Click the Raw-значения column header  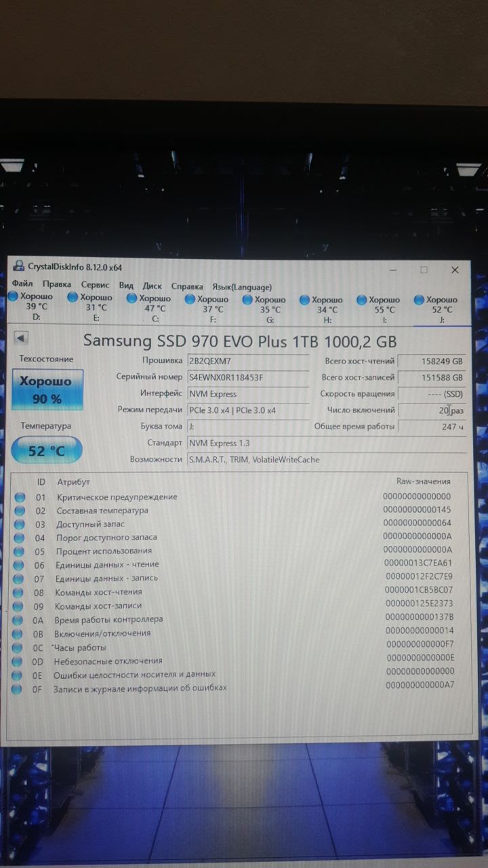coord(423,481)
